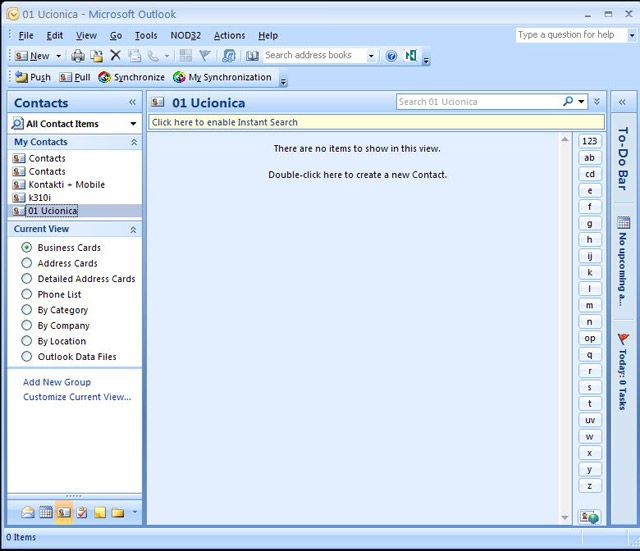Switch to Calendar in navigation bar

click(x=46, y=512)
